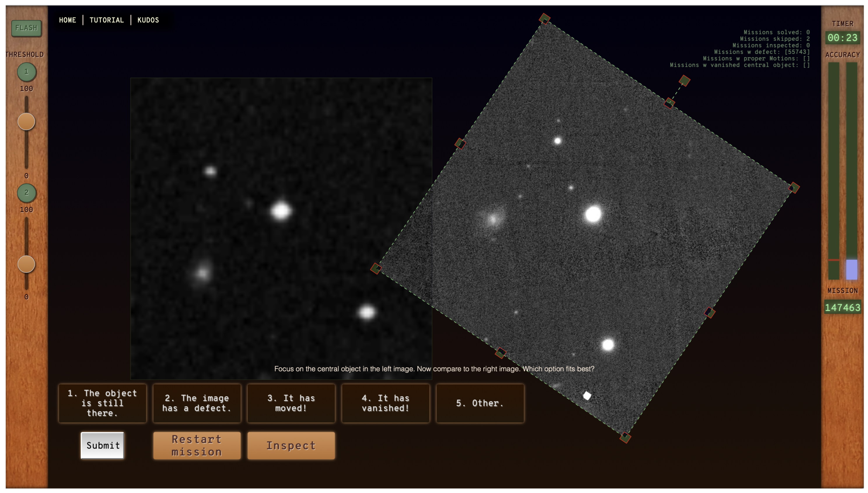
Task: Open the KUDOS page link
Action: (148, 20)
